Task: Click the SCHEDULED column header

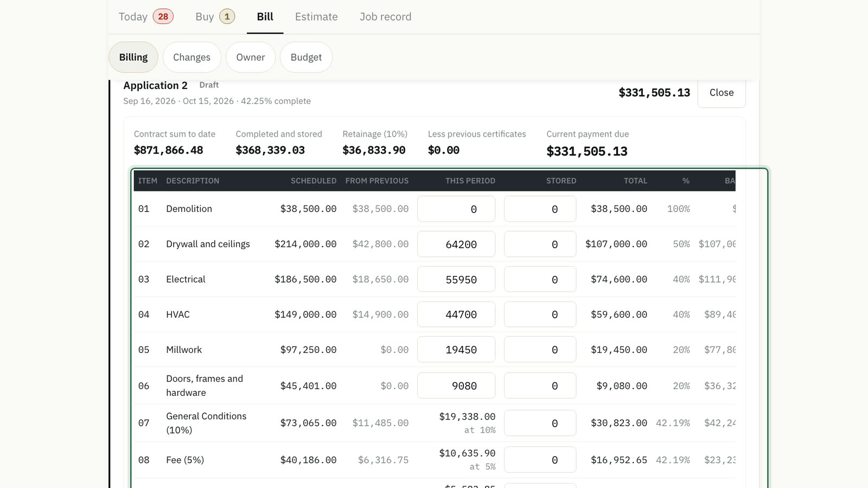Action: (x=314, y=181)
